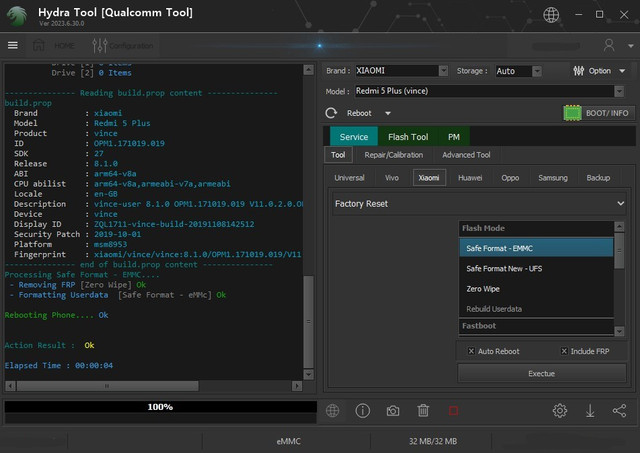Select the Tool sub-tab

[338, 155]
